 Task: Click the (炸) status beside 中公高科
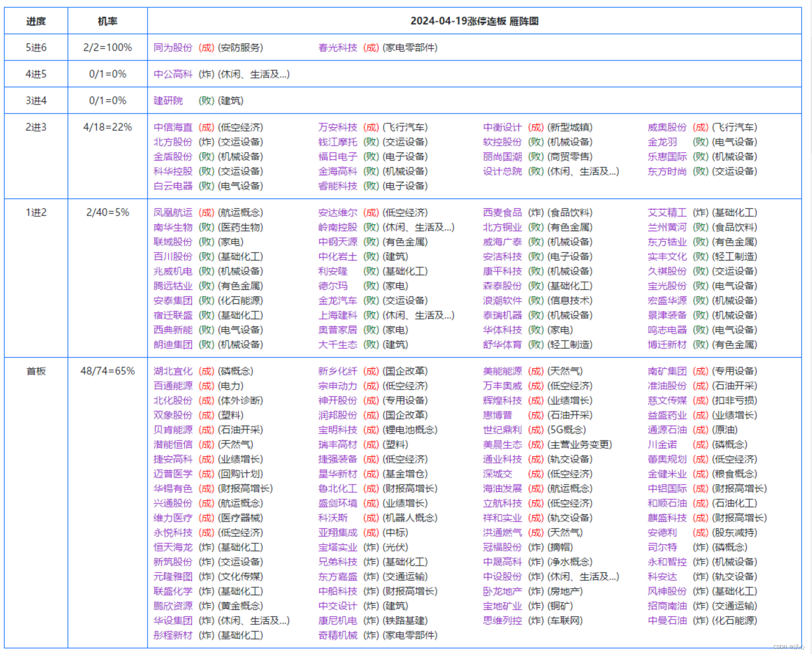(206, 74)
